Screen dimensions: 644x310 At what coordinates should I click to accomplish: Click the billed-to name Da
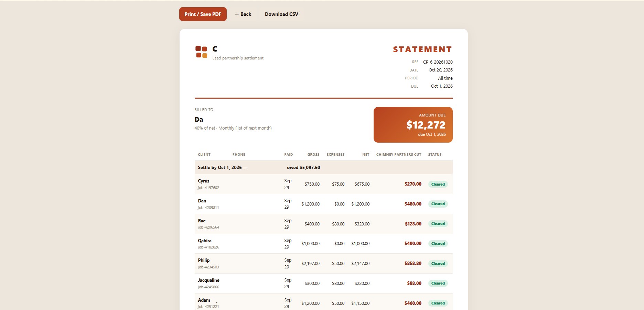[199, 120]
